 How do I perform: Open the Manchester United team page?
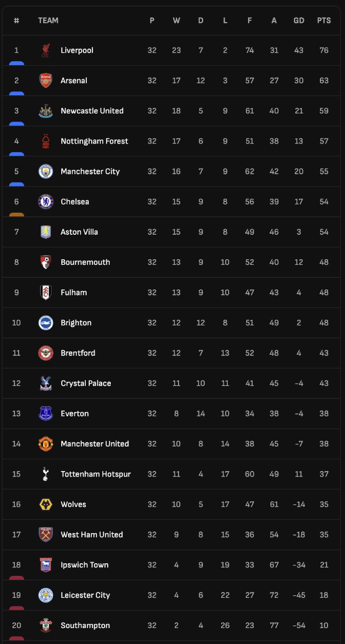[x=95, y=443]
